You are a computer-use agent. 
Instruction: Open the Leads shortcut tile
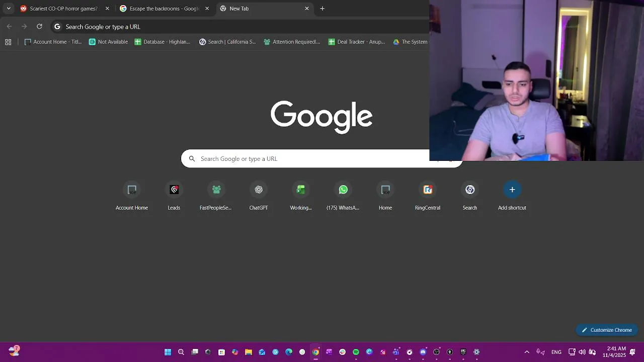(174, 196)
